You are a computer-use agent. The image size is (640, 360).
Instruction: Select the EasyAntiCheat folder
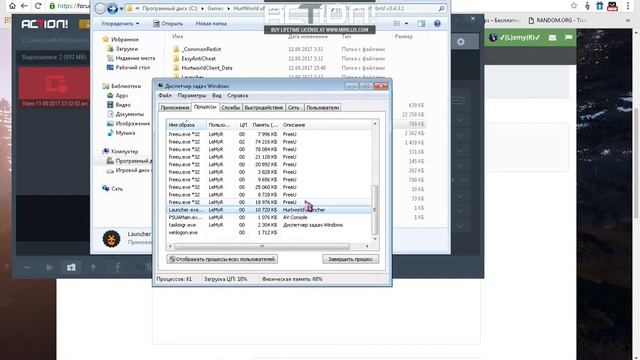194,58
